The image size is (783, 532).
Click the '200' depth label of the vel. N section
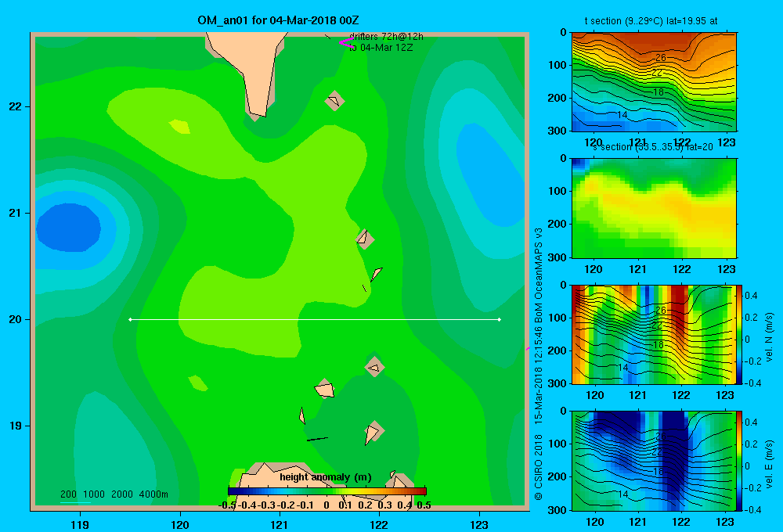click(x=557, y=350)
